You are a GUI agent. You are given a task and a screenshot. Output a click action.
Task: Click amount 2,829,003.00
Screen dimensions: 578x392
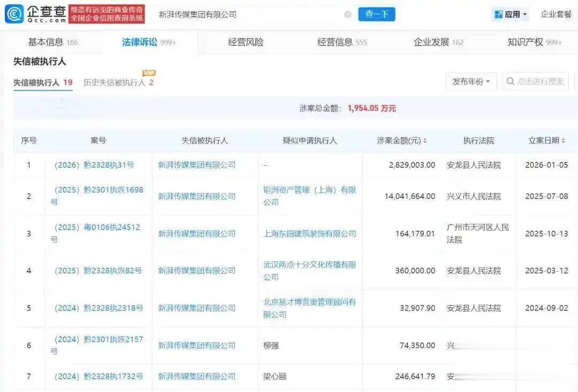[x=412, y=165]
